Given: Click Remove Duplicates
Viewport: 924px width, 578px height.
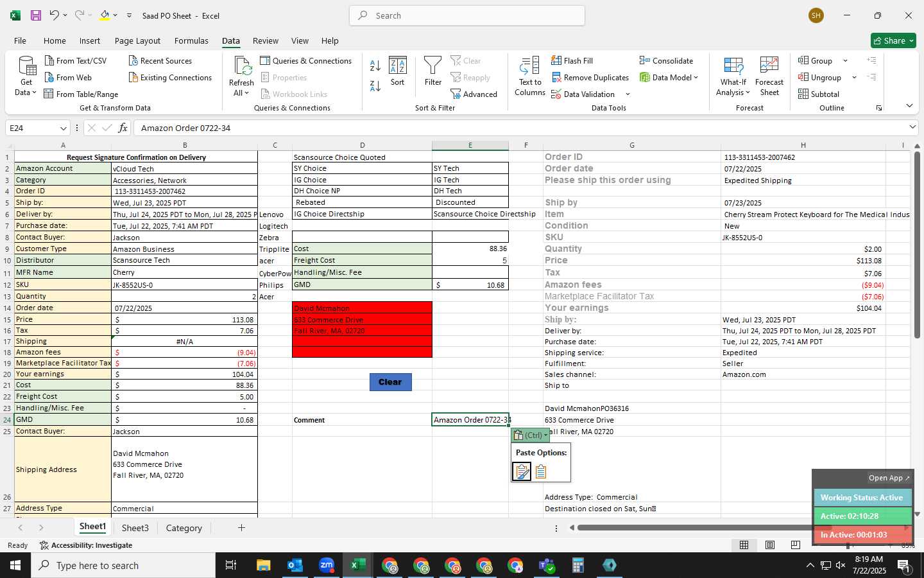Looking at the screenshot, I should coord(590,77).
